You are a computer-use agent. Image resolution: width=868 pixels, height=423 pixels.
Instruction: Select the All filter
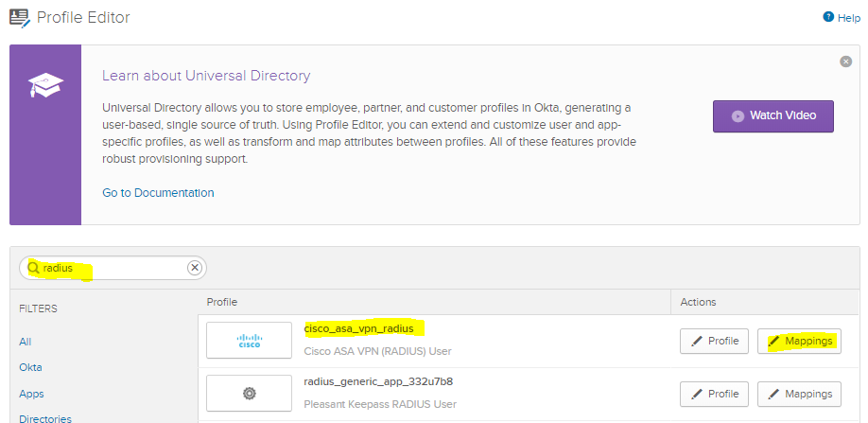pos(26,342)
